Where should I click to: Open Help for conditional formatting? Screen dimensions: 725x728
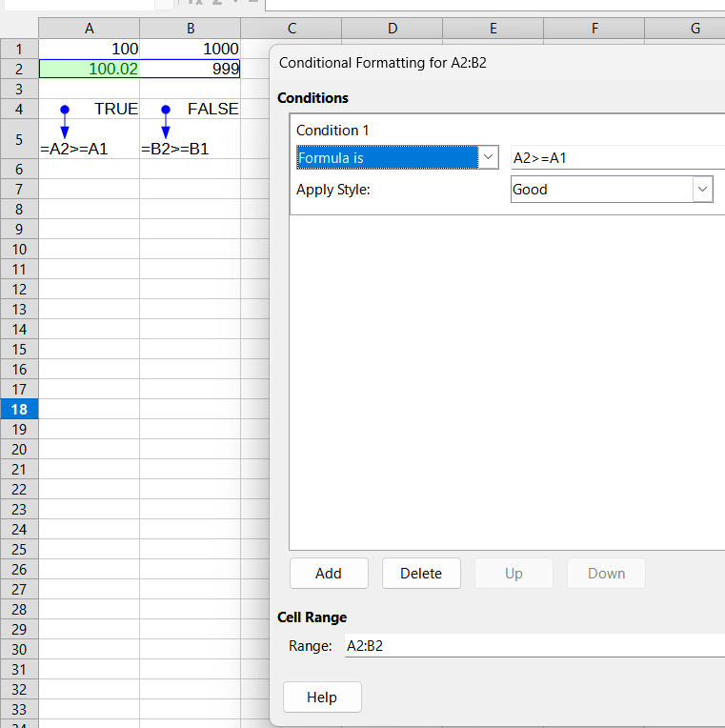pyautogui.click(x=322, y=698)
